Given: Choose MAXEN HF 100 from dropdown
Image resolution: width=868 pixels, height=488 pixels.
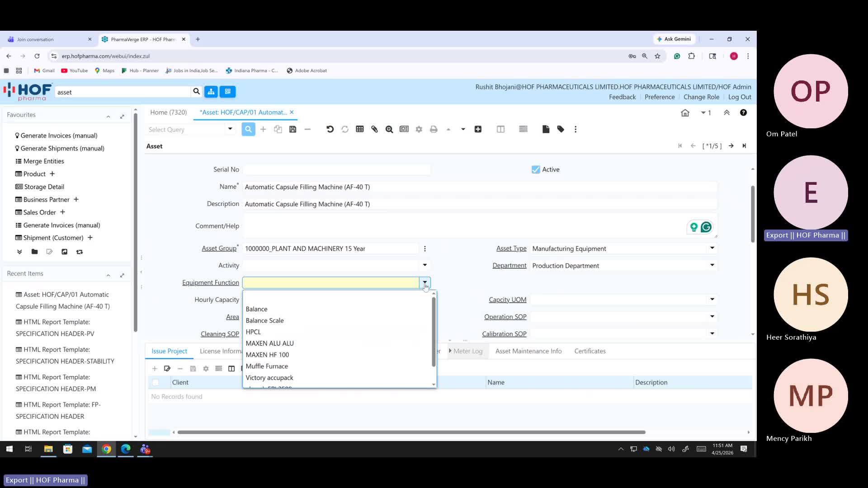Looking at the screenshot, I should tap(267, 355).
